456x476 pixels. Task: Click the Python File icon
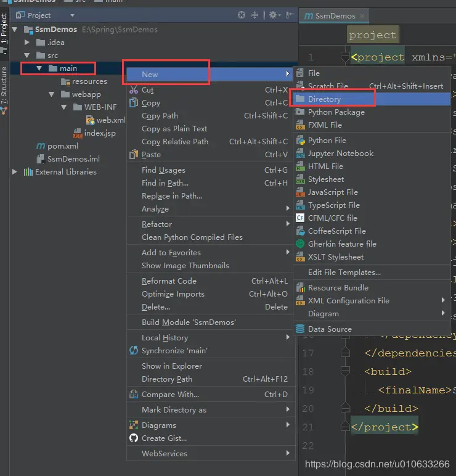point(300,140)
